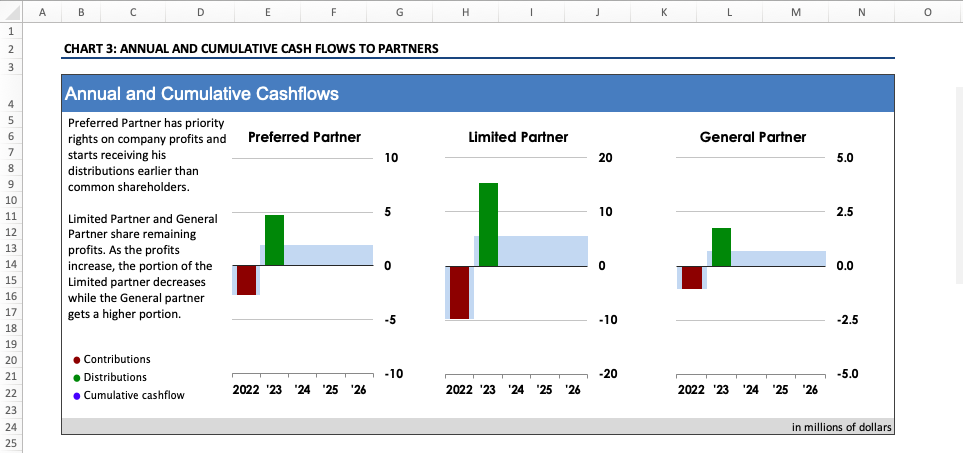Click the 'Limited Partner and General' description paragraph

pos(142,266)
